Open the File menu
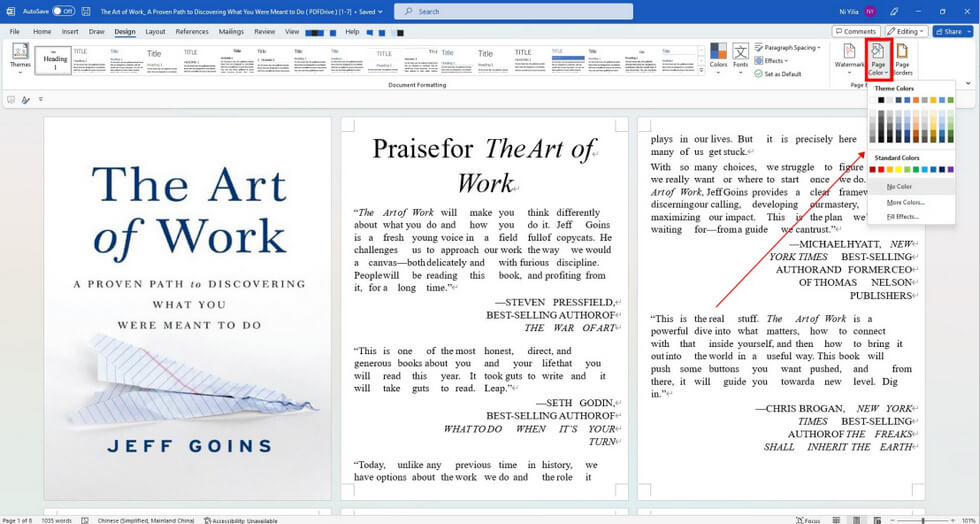This screenshot has width=980, height=524. tap(14, 31)
